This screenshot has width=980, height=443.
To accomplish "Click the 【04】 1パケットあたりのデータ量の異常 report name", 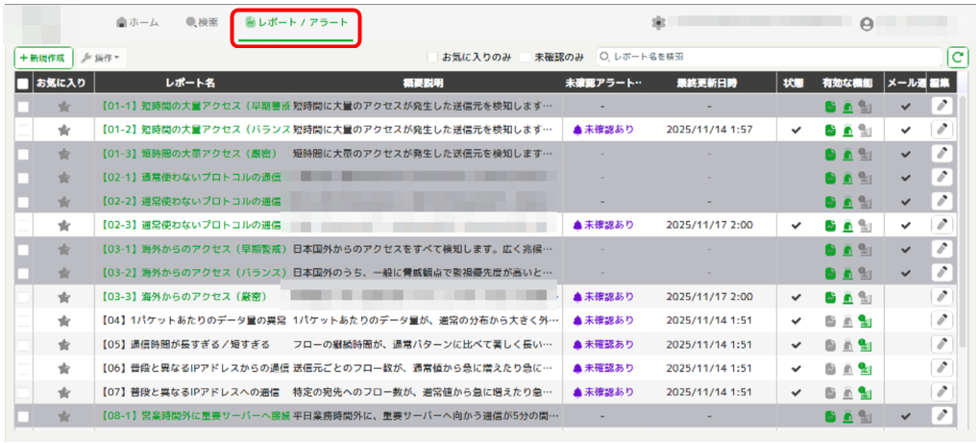I will [192, 321].
